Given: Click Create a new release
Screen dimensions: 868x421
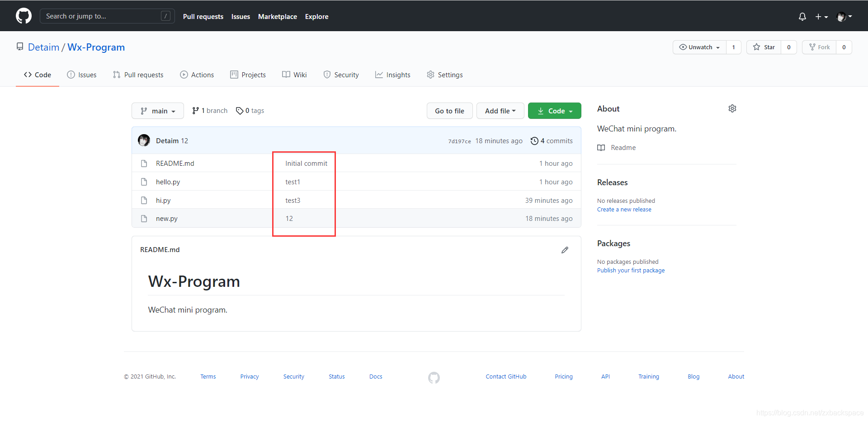Looking at the screenshot, I should point(624,210).
